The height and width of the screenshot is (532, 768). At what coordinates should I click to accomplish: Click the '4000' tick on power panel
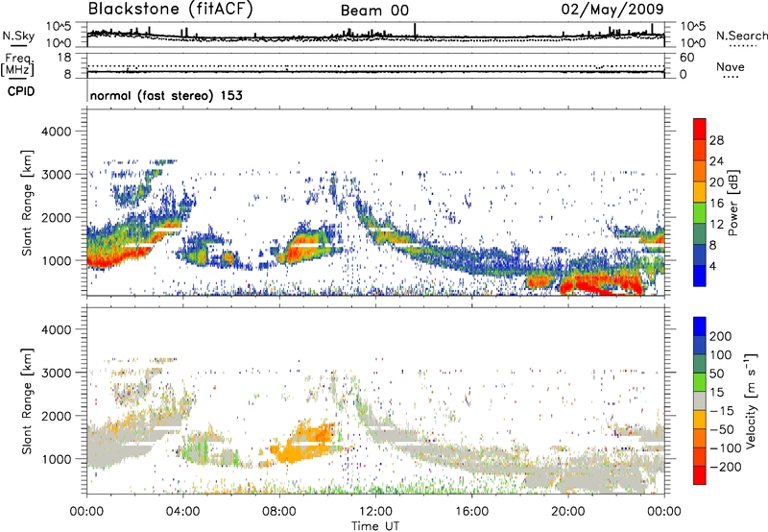56,132
